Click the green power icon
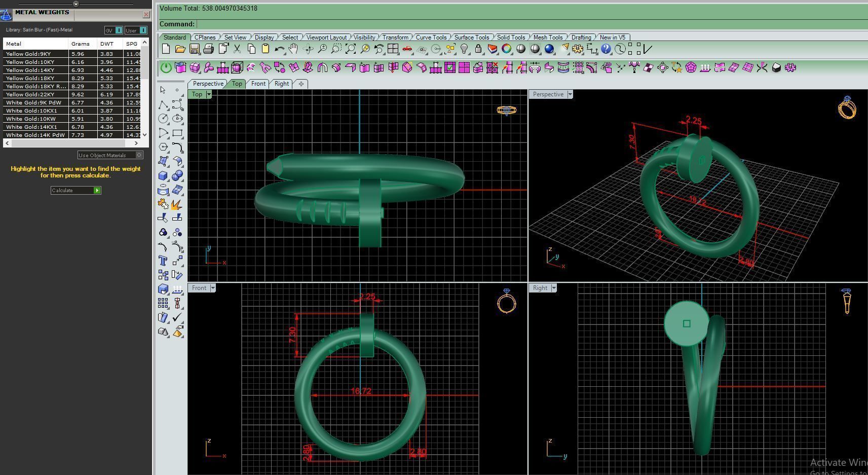The width and height of the screenshot is (868, 475). click(166, 67)
